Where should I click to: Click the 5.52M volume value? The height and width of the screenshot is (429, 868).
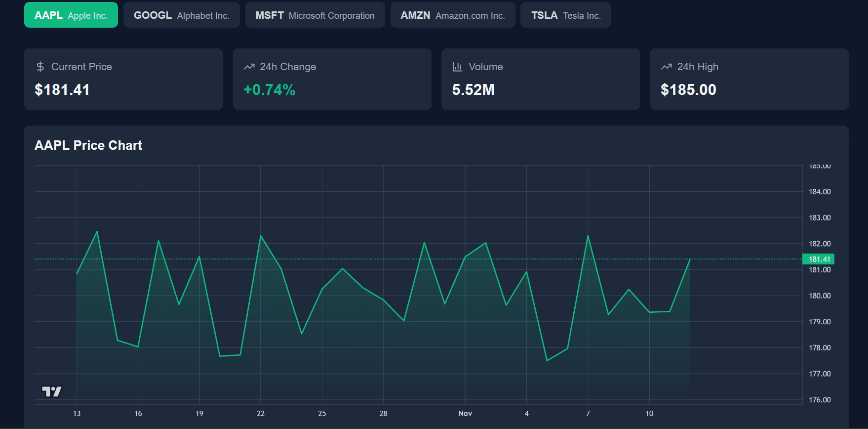coord(473,90)
